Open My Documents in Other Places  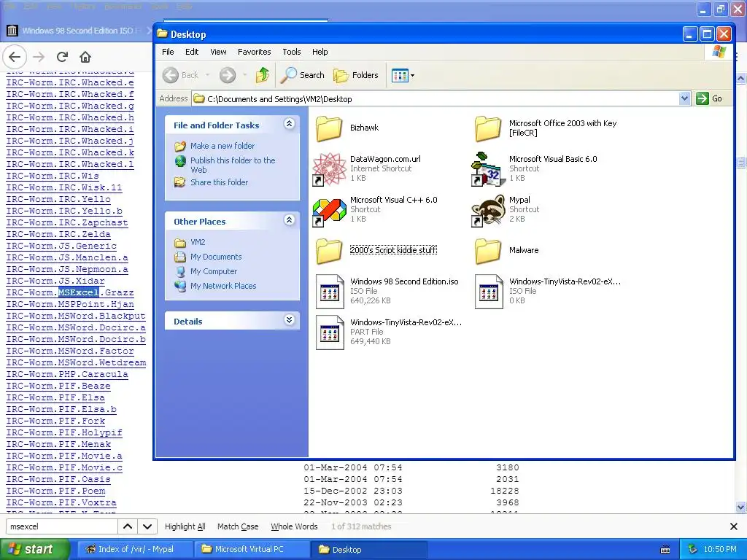click(216, 257)
